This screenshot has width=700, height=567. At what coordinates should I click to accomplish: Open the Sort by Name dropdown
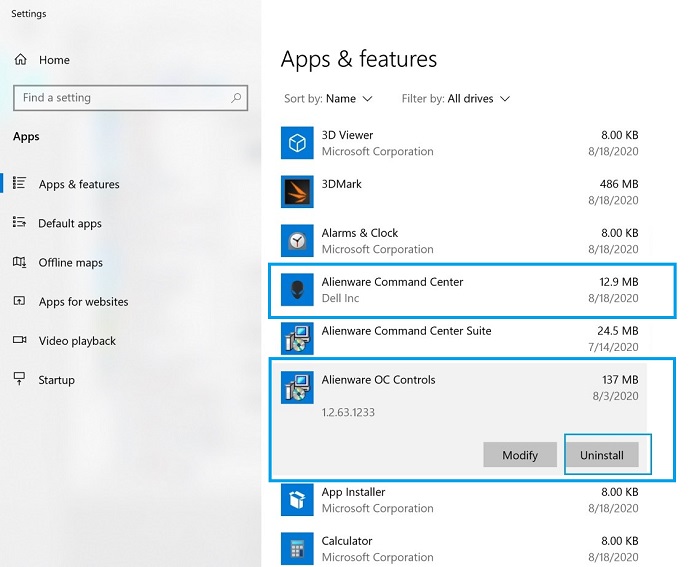[341, 99]
